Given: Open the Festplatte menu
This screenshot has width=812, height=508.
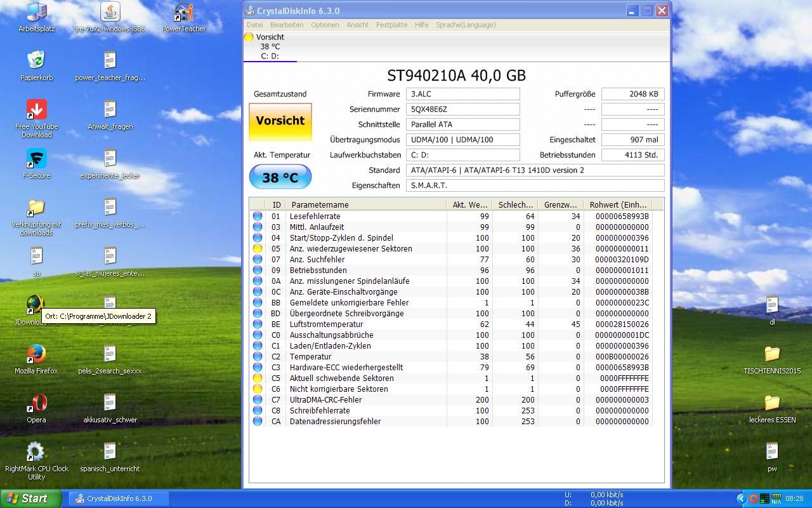Looking at the screenshot, I should (391, 25).
